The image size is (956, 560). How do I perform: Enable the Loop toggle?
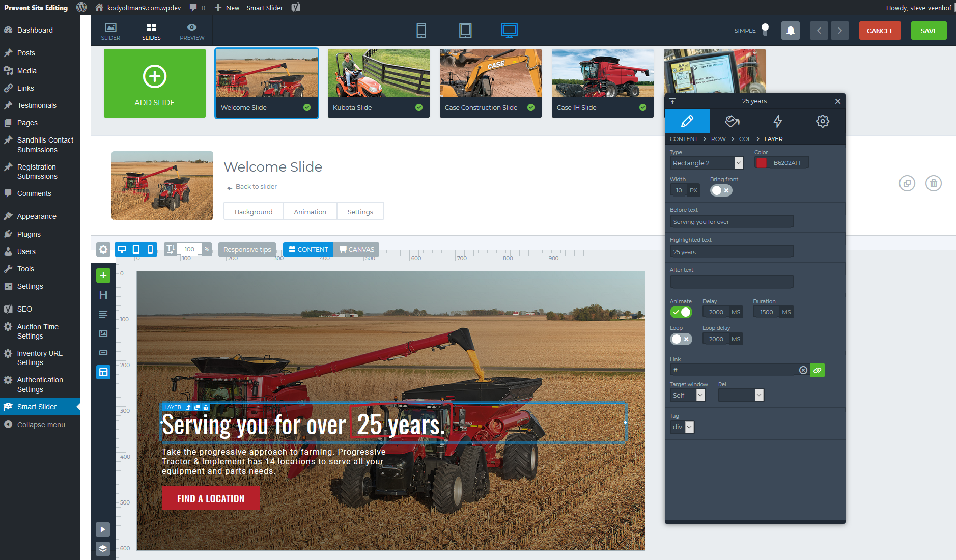pos(681,339)
